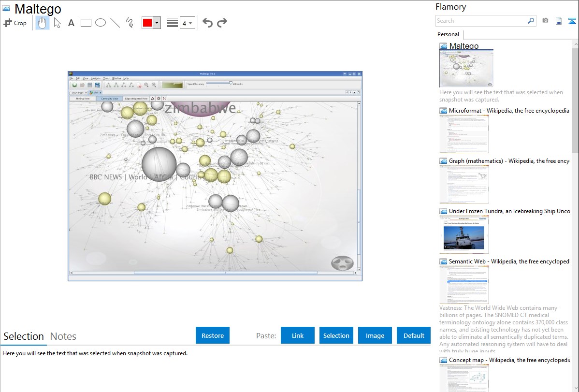
Task: Click 'Concept map - Wikipedia' snapshot title
Action: (509, 360)
